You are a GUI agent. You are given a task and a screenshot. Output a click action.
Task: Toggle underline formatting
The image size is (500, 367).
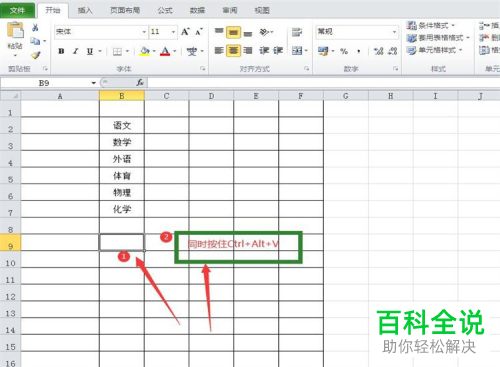pos(90,51)
